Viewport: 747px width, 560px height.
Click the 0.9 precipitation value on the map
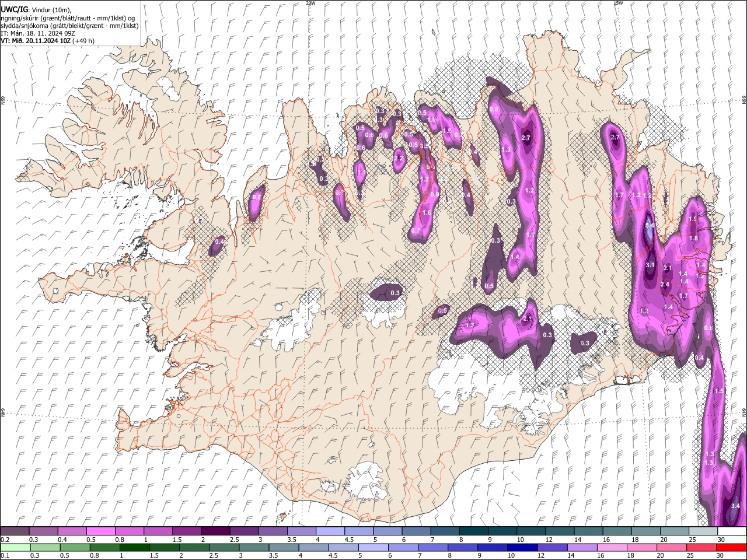pyautogui.click(x=434, y=195)
